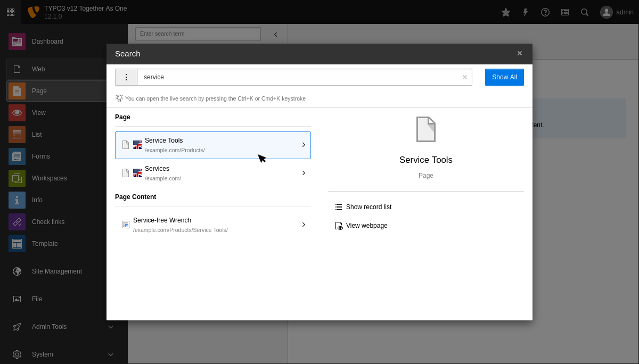Open the Dashboard module entry
The width and height of the screenshot is (639, 364).
(47, 41)
